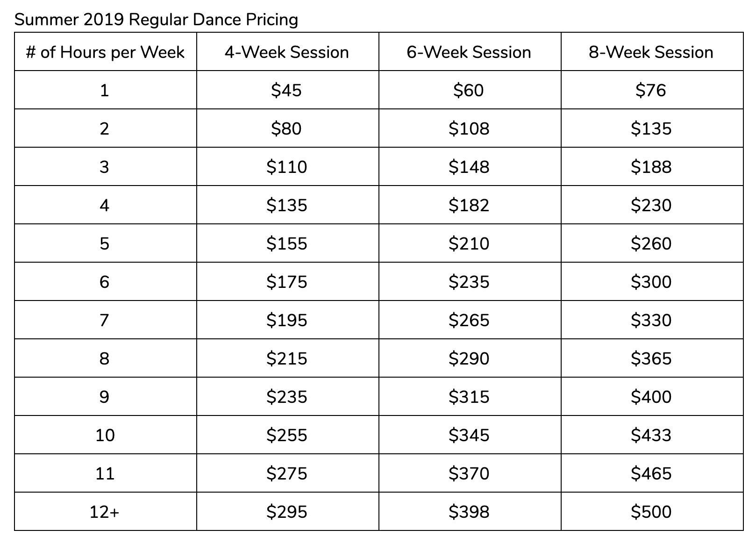Select the $76 price cell
This screenshot has height=544, width=756.
click(x=652, y=90)
